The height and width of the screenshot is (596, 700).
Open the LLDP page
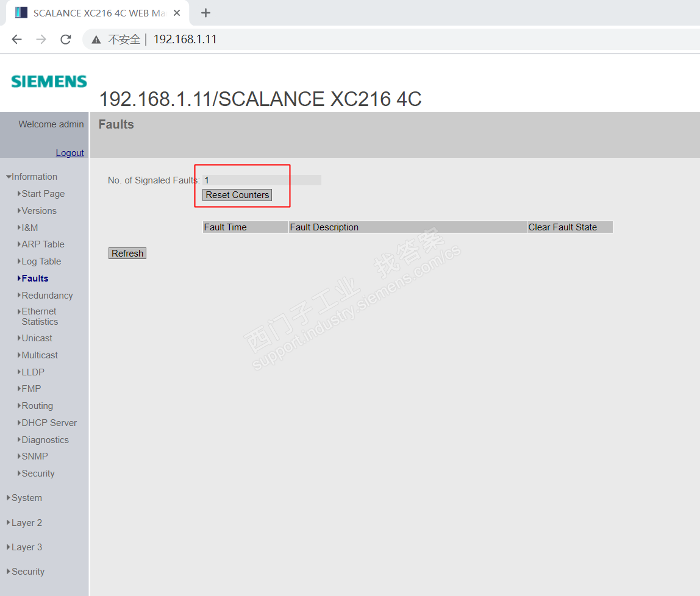pyautogui.click(x=32, y=372)
